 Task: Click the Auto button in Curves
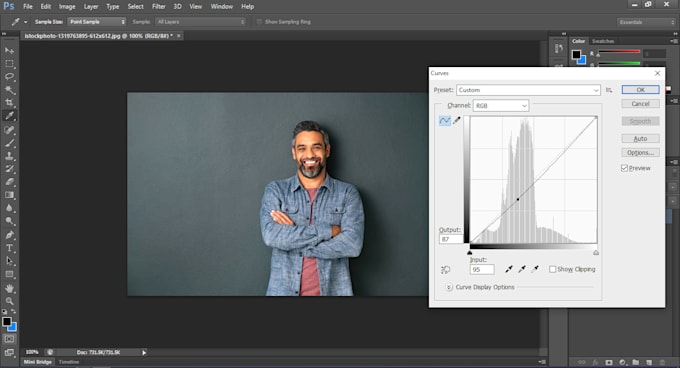[x=640, y=139]
